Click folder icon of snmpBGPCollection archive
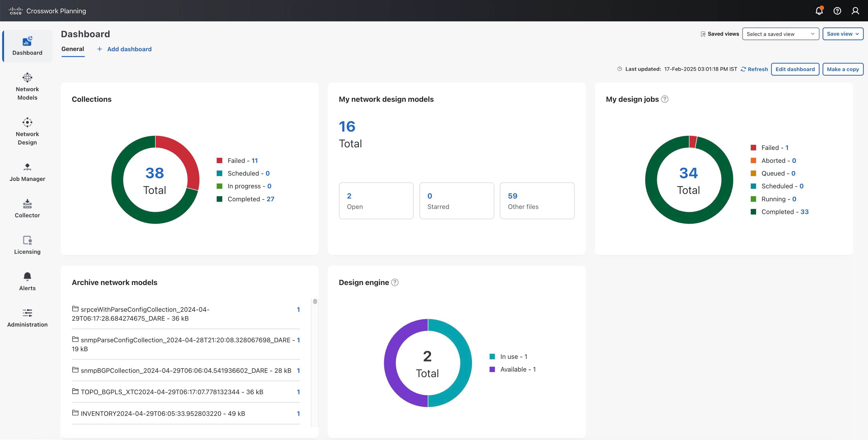868x440 pixels. point(75,370)
